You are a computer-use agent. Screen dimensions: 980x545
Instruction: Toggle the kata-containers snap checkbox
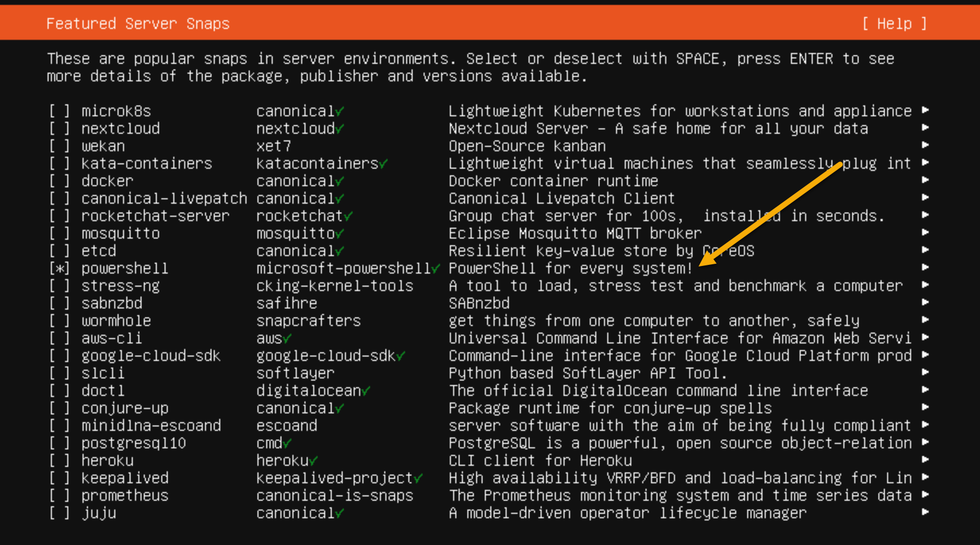pyautogui.click(x=60, y=164)
